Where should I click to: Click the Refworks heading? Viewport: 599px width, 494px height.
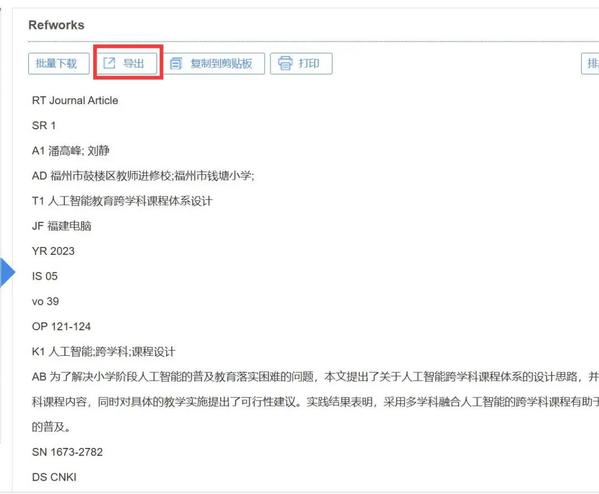pos(56,25)
